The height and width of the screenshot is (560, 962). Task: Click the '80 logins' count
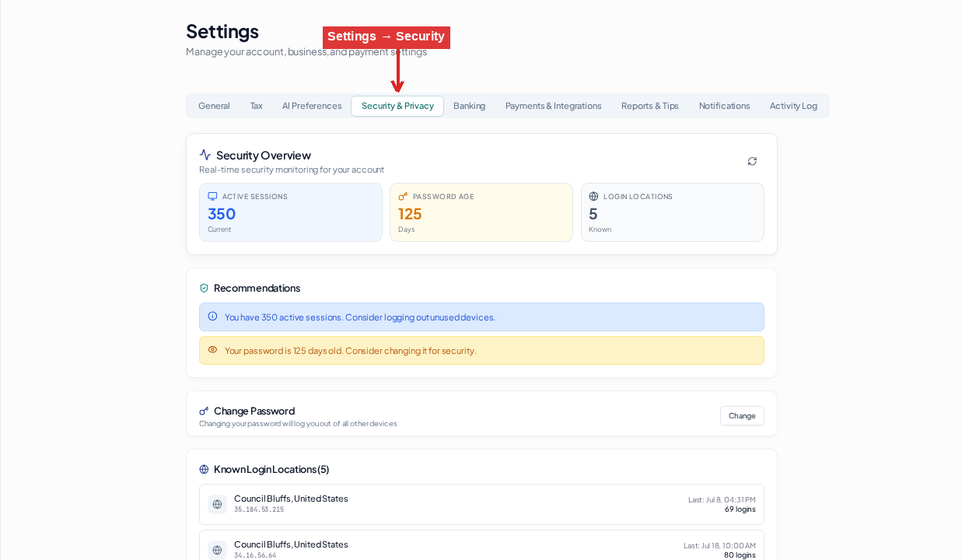click(740, 555)
